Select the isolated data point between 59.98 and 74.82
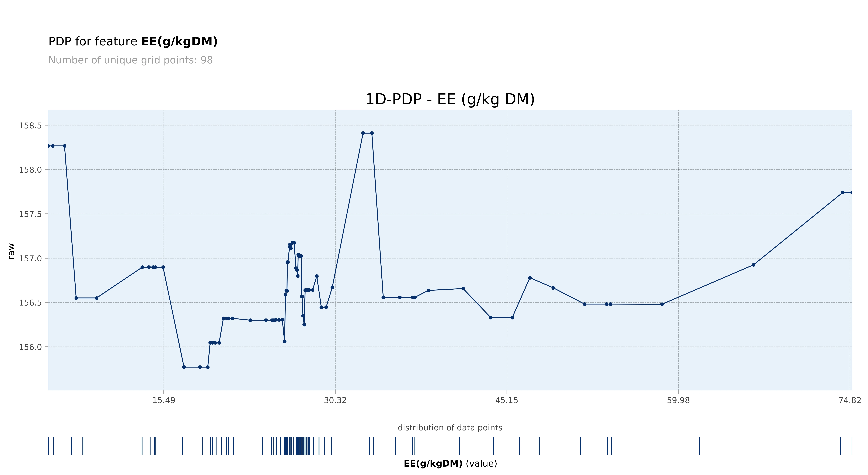This screenshot has width=868, height=475. tap(753, 265)
